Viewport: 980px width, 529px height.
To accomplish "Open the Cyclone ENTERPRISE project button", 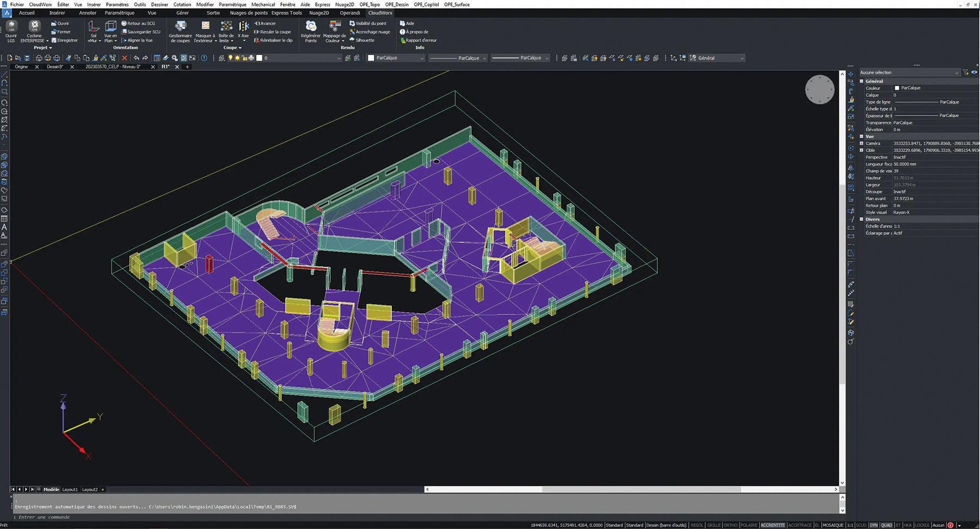I will (x=34, y=32).
